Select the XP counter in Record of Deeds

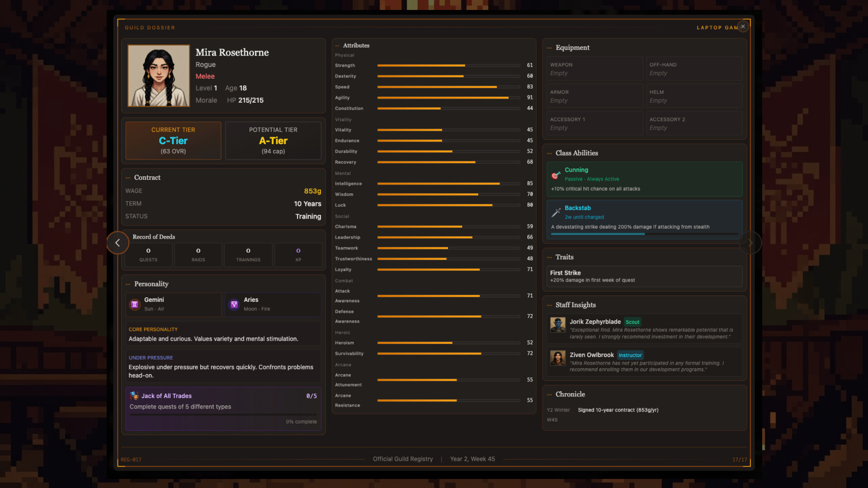coord(298,255)
